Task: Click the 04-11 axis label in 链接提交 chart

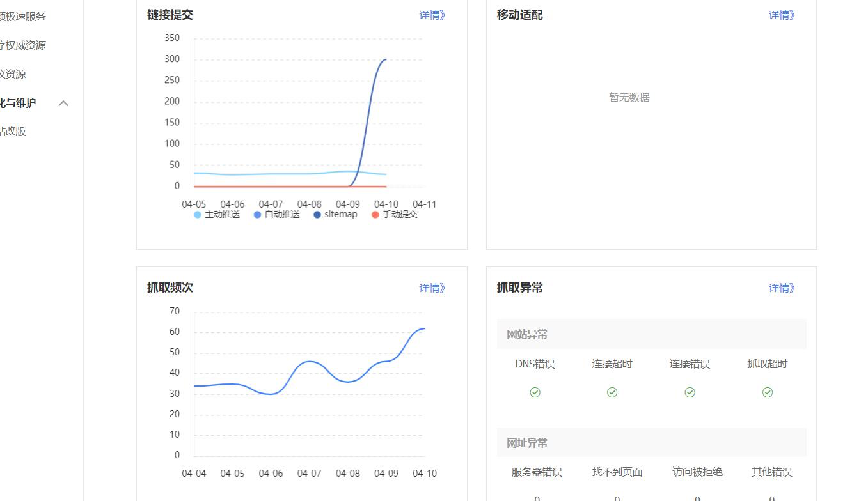Action: 424,204
